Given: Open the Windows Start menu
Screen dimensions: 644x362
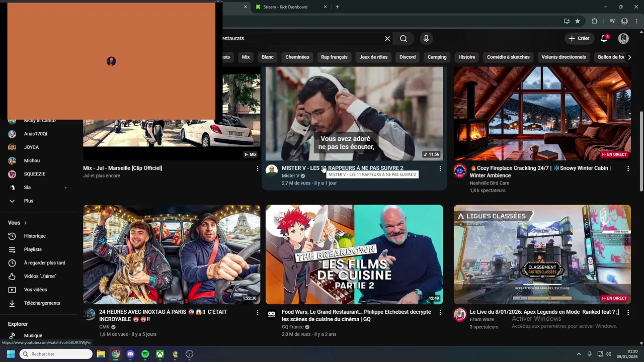Looking at the screenshot, I should (11, 354).
